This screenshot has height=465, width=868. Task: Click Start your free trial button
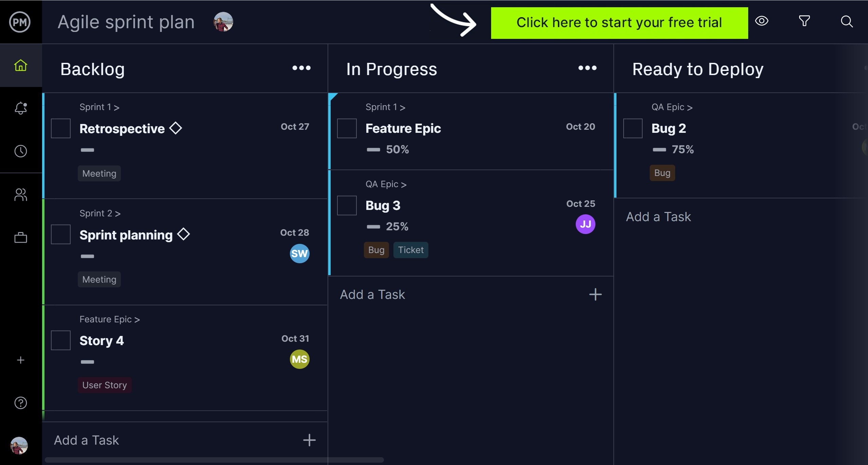pyautogui.click(x=620, y=21)
